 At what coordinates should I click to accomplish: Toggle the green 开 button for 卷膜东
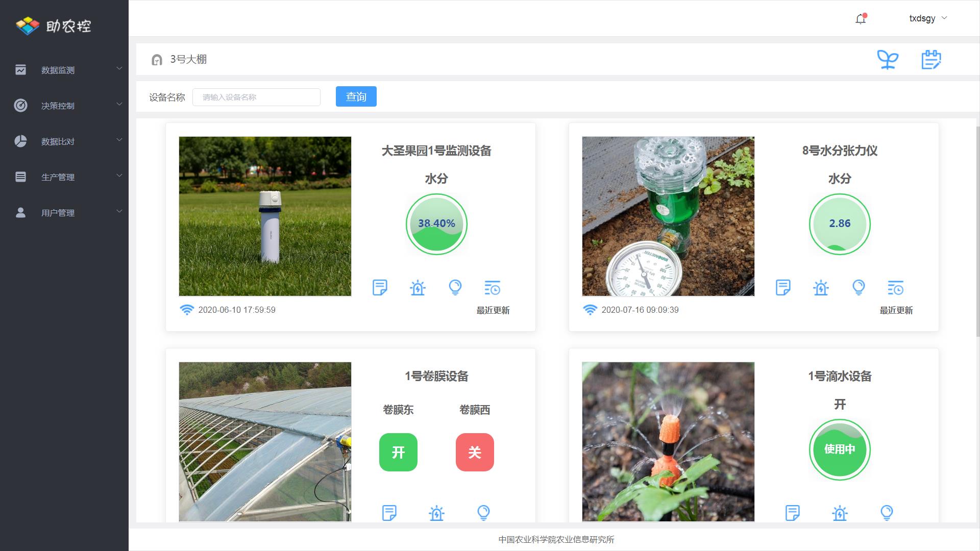398,452
